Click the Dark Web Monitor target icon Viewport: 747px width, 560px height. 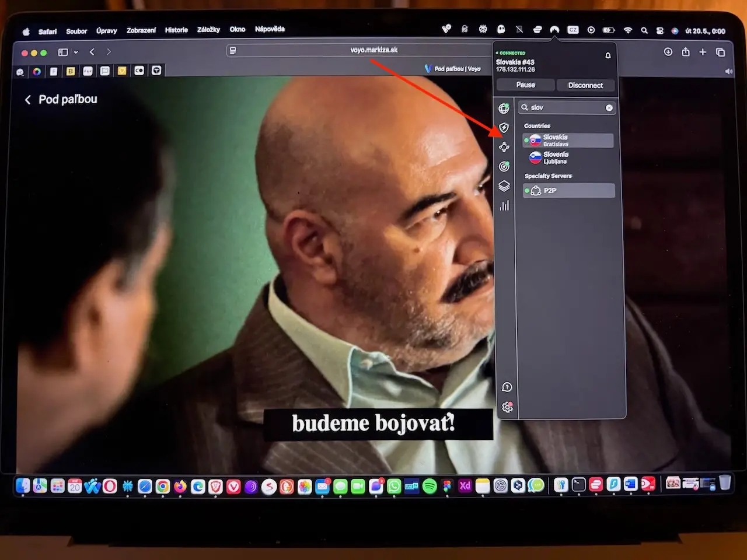[504, 167]
